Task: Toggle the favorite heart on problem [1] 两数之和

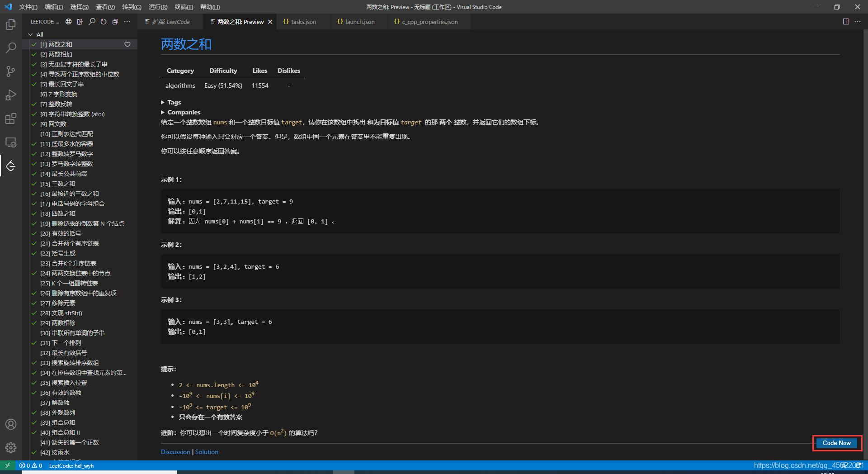Action: coord(127,44)
